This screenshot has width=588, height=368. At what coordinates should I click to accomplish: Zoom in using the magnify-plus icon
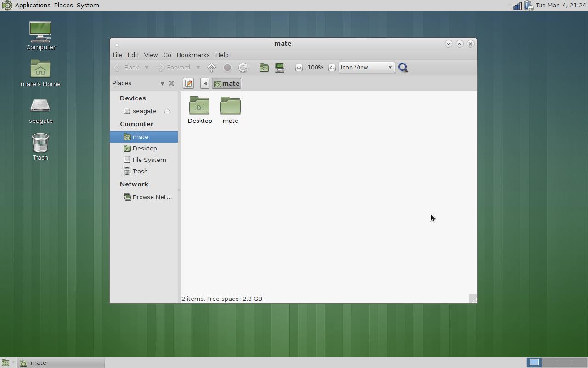tap(332, 67)
